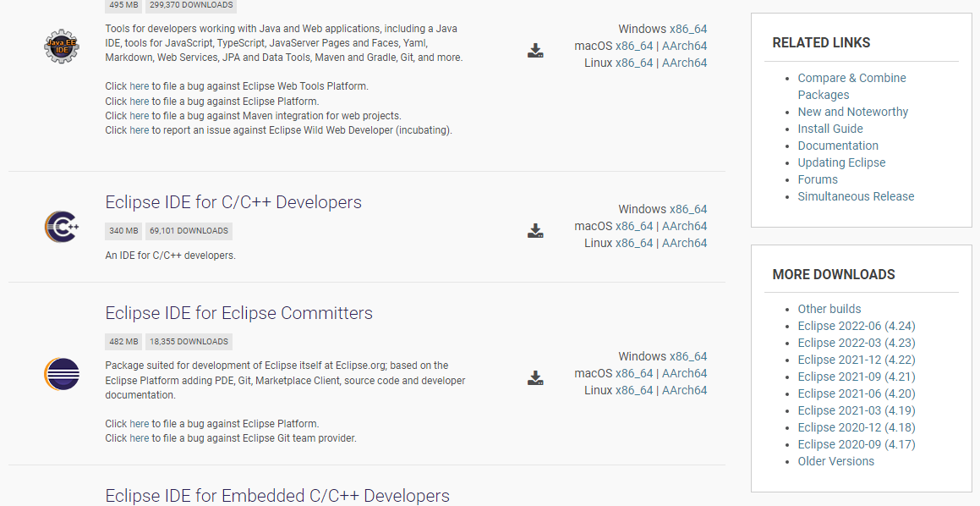Download Linux x86_64 for Eclipse Committers
The image size is (980, 506).
634,390
